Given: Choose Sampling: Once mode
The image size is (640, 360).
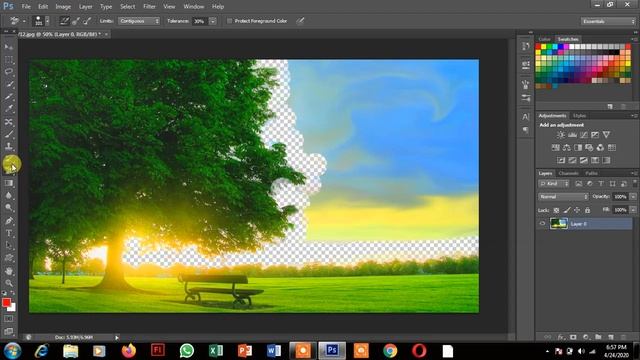Looking at the screenshot, I should point(76,21).
